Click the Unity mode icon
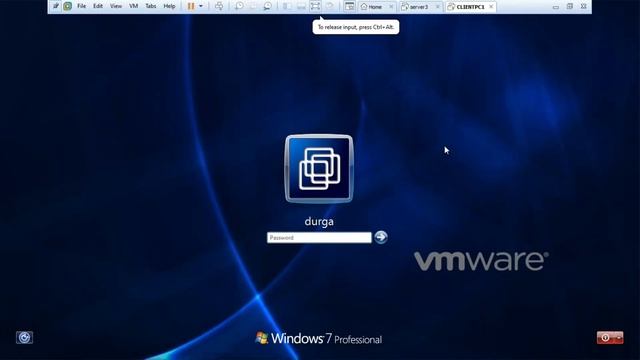The height and width of the screenshot is (360, 640). pyautogui.click(x=330, y=6)
